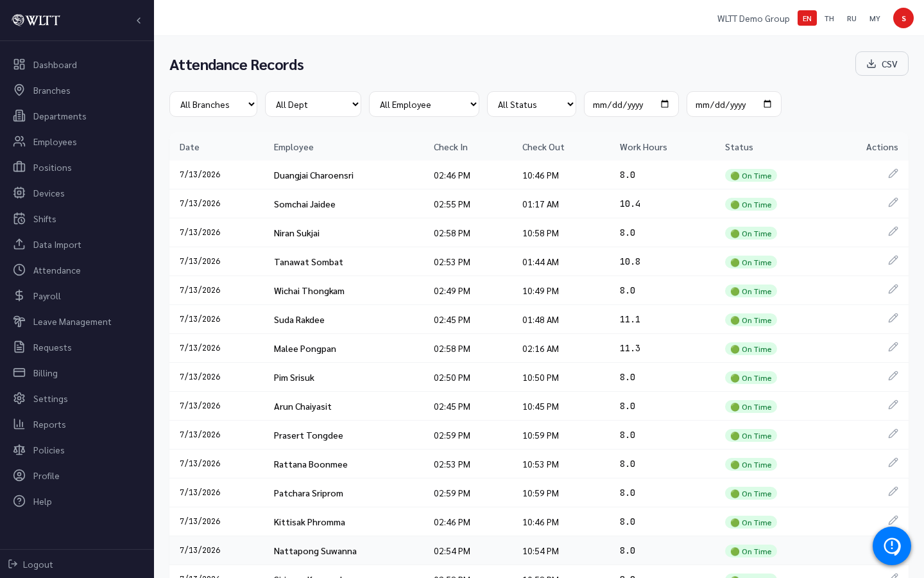
Task: Click the Help question mark icon
Action: [x=19, y=501]
